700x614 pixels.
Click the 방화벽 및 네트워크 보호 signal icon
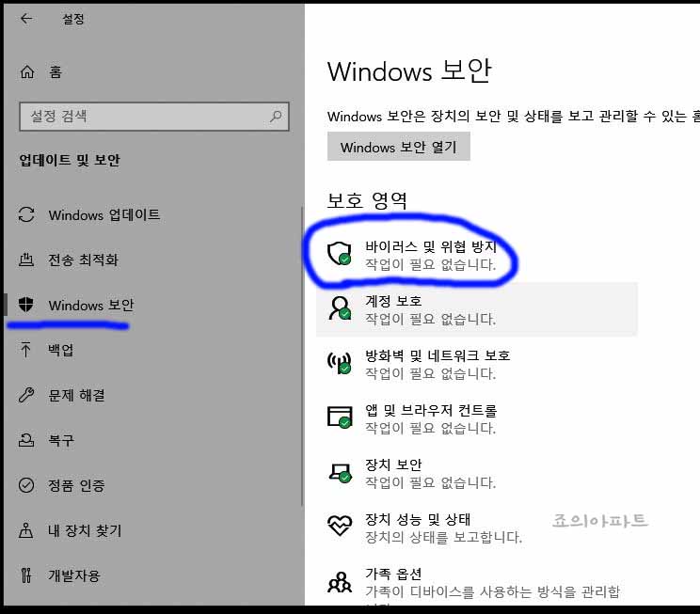[x=340, y=363]
